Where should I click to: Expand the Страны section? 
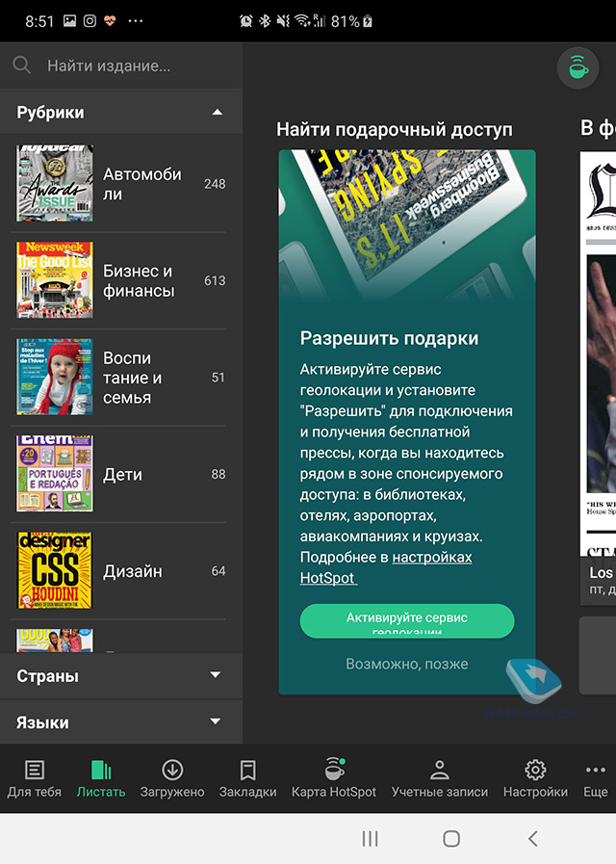coord(121,676)
